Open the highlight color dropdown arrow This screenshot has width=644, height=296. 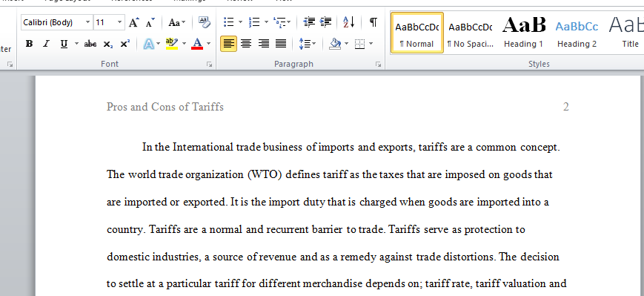[x=184, y=44]
